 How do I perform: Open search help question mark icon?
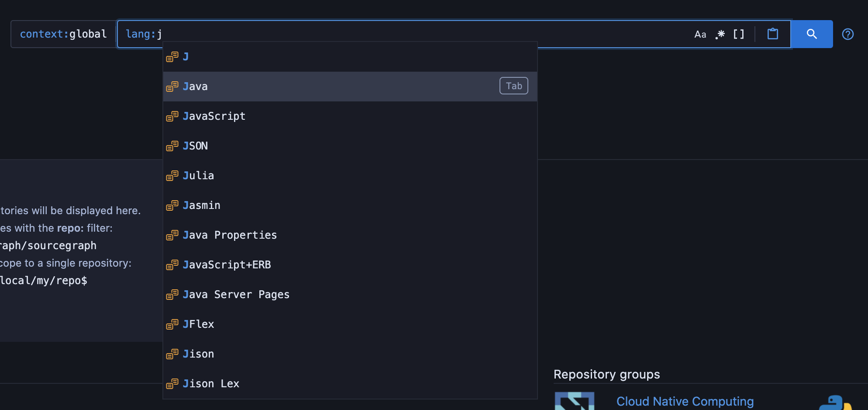848,34
